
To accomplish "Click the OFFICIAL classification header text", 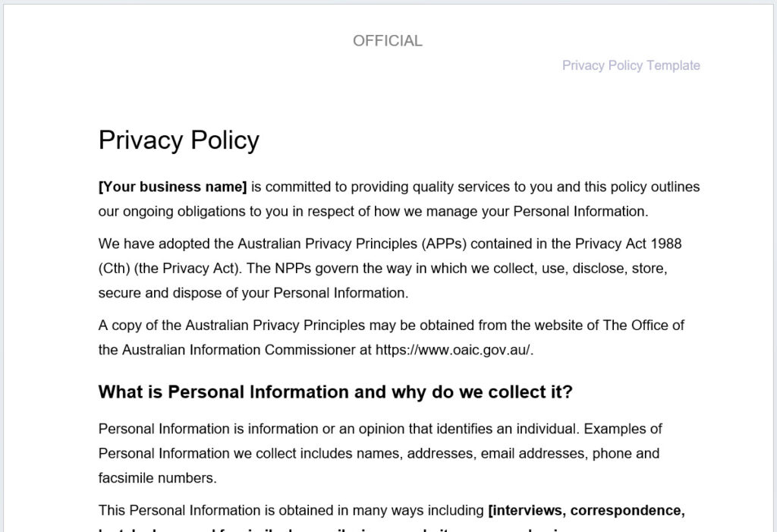I will [388, 41].
